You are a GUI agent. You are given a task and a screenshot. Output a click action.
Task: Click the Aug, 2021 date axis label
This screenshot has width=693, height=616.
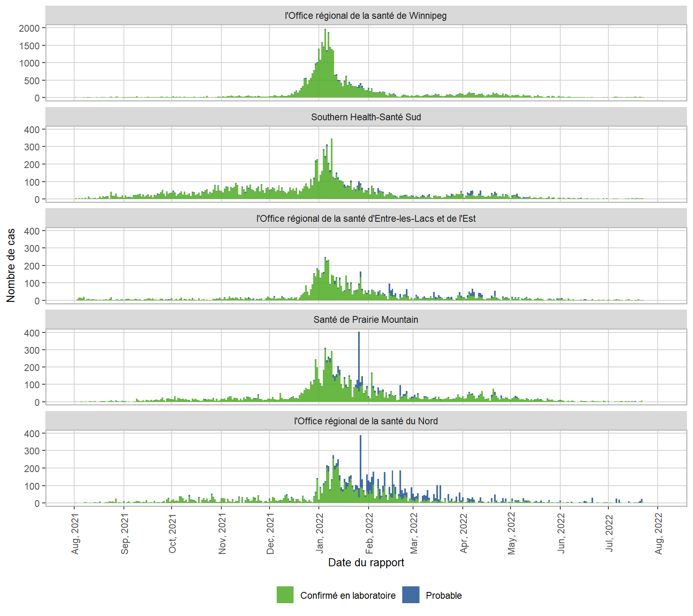pyautogui.click(x=75, y=533)
